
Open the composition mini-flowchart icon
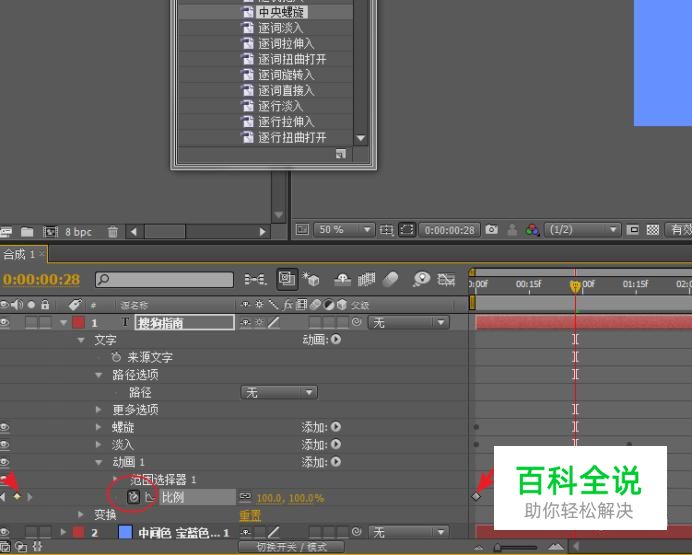(255, 279)
